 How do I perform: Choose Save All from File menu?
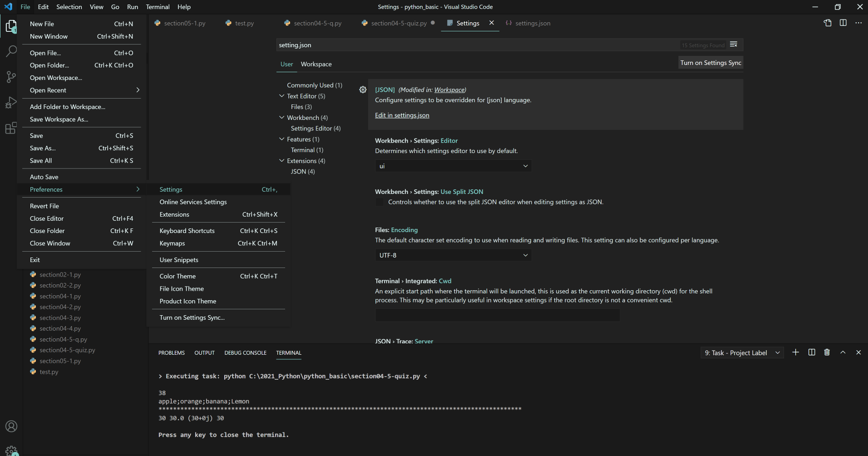coord(82,161)
